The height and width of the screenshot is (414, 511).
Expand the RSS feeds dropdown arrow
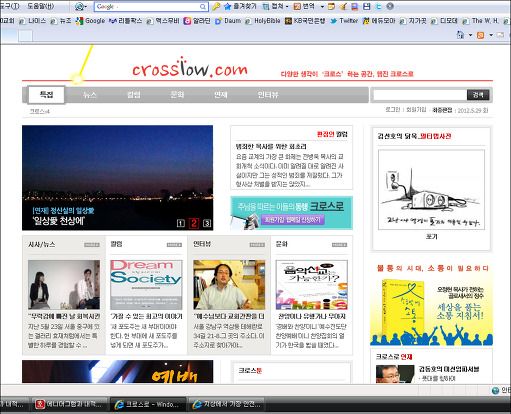(491, 35)
